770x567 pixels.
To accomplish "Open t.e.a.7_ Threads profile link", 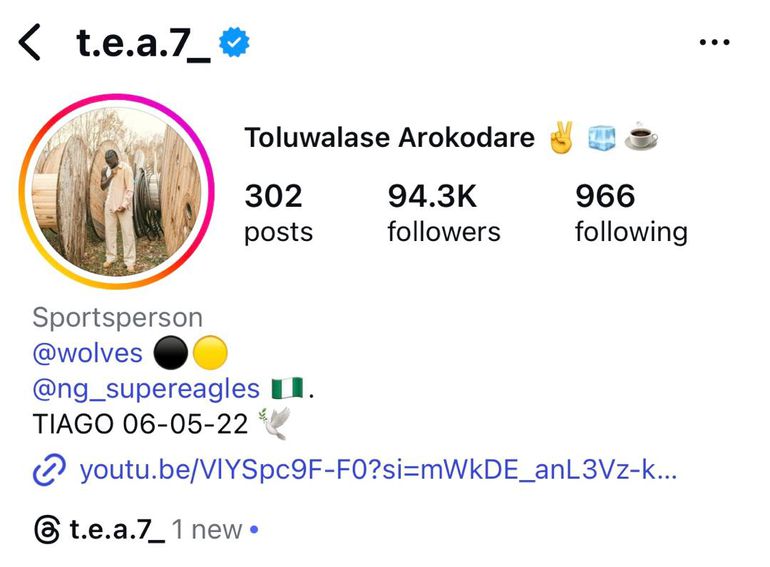I will [117, 530].
